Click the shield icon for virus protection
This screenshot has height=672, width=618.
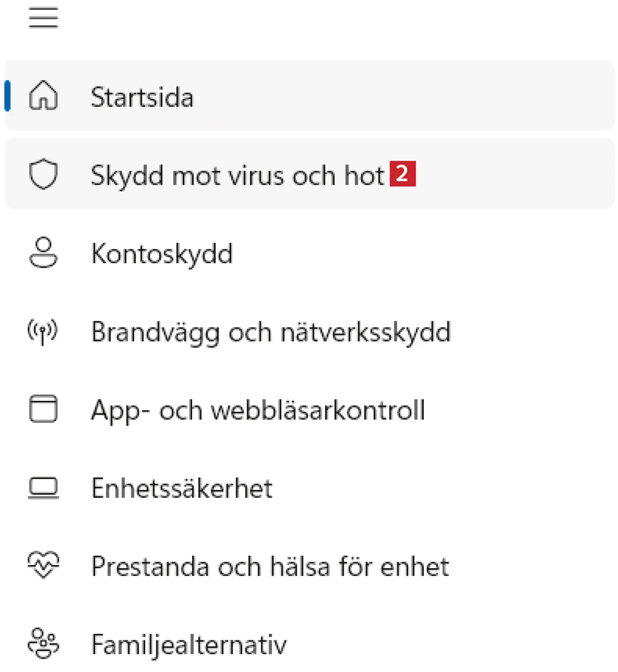point(44,174)
